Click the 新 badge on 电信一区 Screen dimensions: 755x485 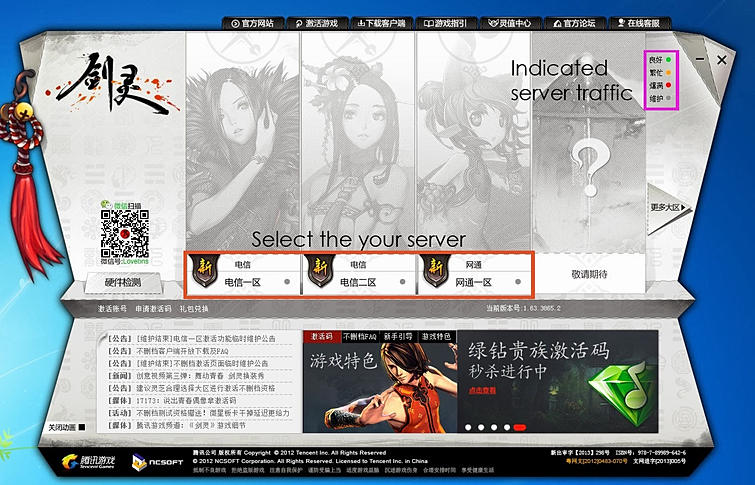tap(205, 270)
